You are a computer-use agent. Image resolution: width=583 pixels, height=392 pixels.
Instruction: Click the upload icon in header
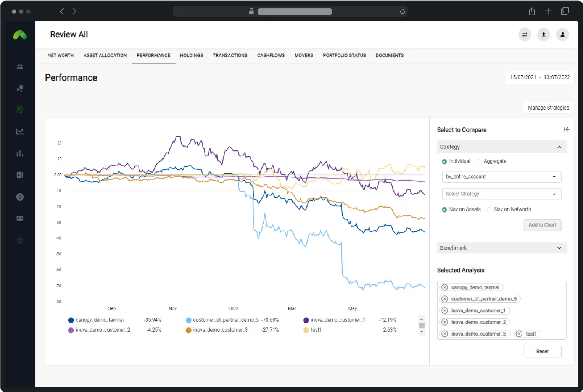[544, 35]
